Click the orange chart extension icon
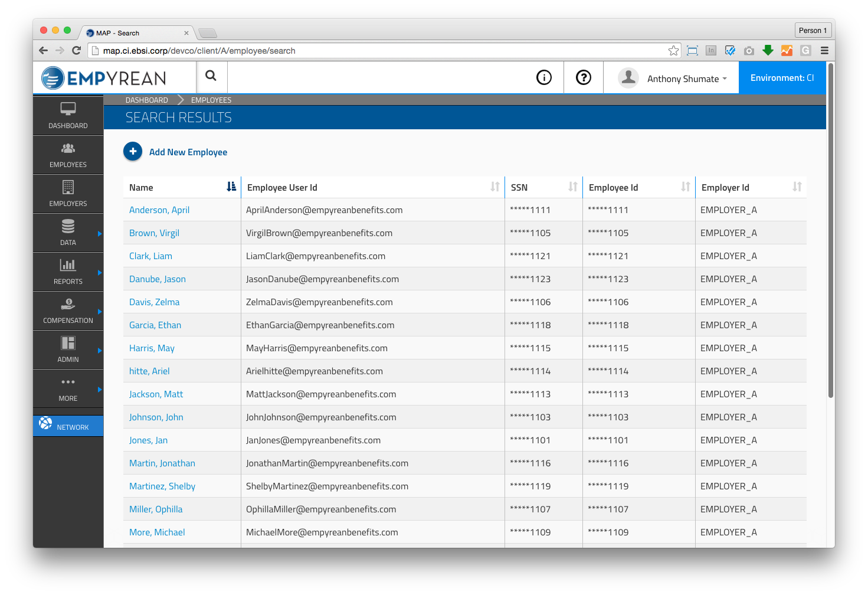Screen dimensions: 868x595 coord(787,51)
